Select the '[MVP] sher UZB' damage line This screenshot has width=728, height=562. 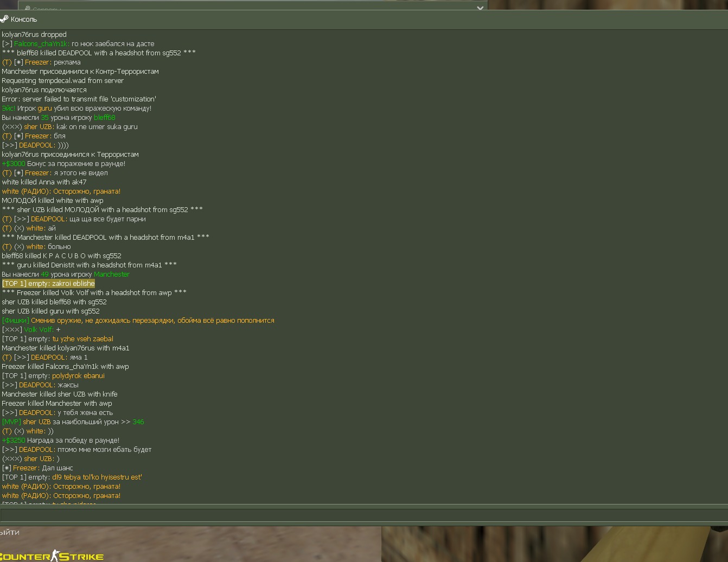(73, 422)
